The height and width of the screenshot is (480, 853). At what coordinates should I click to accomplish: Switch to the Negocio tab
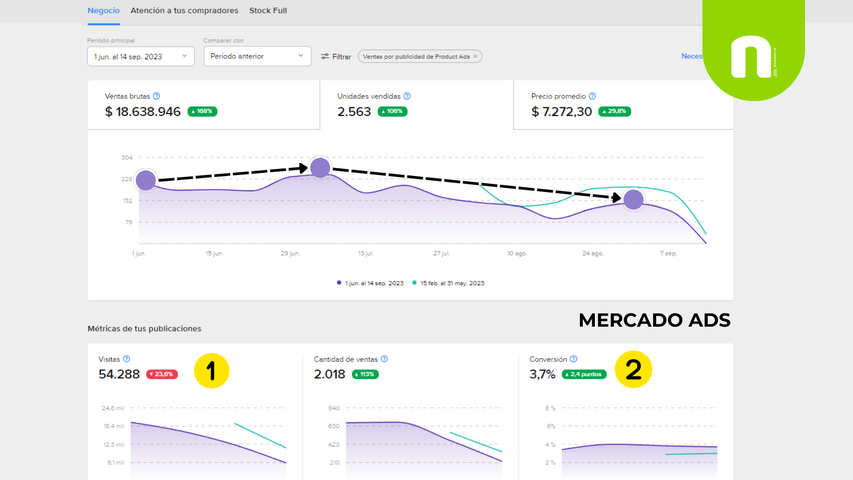point(103,11)
